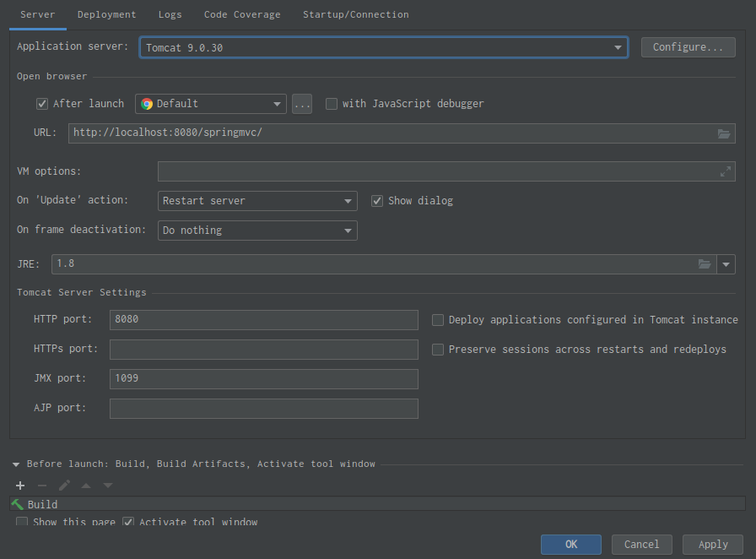Collapse the Before launch section

16,464
